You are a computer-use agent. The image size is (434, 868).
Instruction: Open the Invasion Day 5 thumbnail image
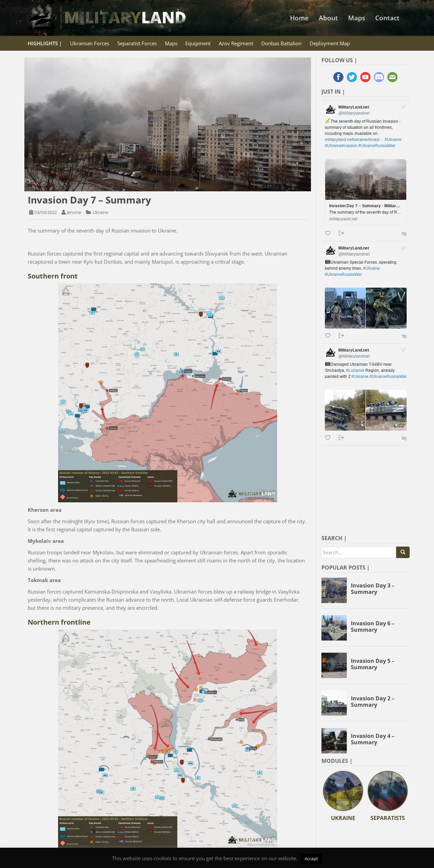coord(334,665)
